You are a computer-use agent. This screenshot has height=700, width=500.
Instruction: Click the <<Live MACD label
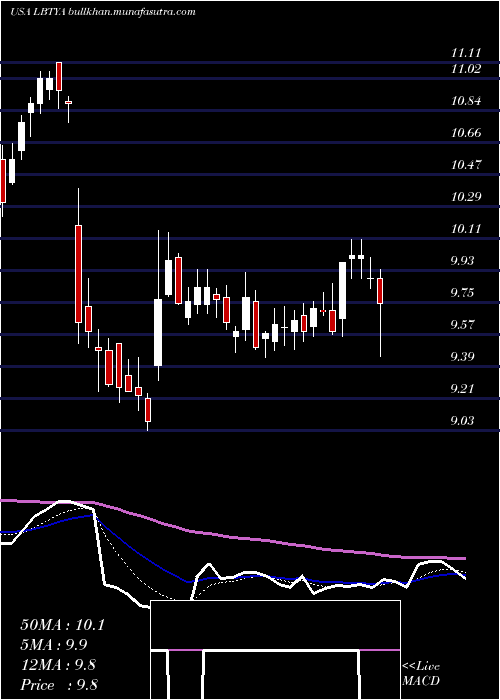coord(421,674)
